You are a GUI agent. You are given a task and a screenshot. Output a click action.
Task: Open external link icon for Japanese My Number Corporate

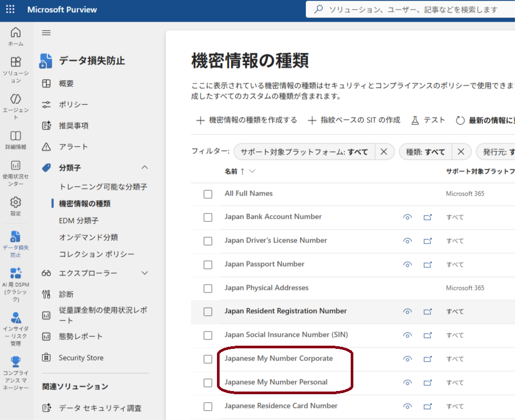(x=428, y=359)
